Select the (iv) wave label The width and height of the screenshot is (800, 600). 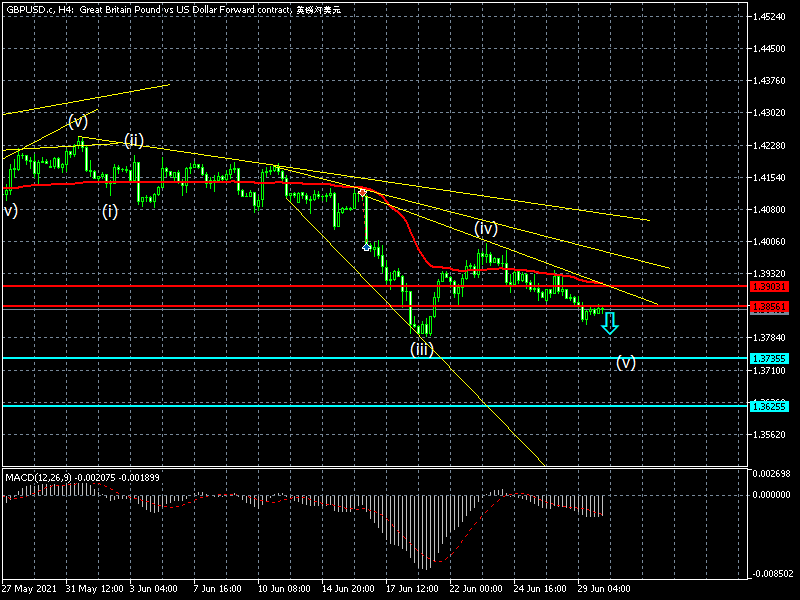click(486, 228)
